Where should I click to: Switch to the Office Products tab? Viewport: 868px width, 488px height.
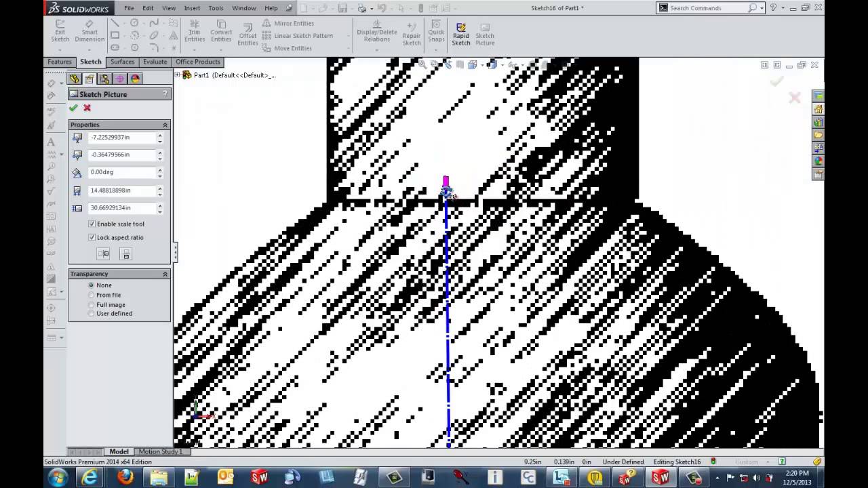point(198,62)
